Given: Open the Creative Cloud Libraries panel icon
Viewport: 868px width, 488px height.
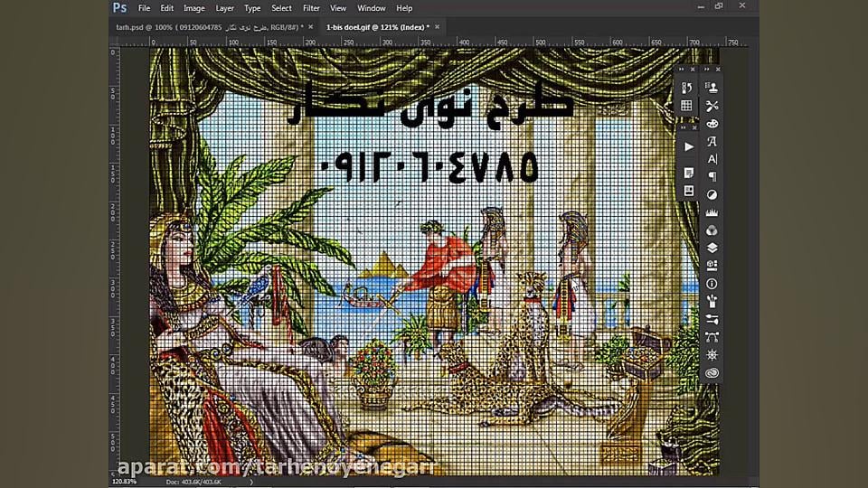Looking at the screenshot, I should pos(712,372).
